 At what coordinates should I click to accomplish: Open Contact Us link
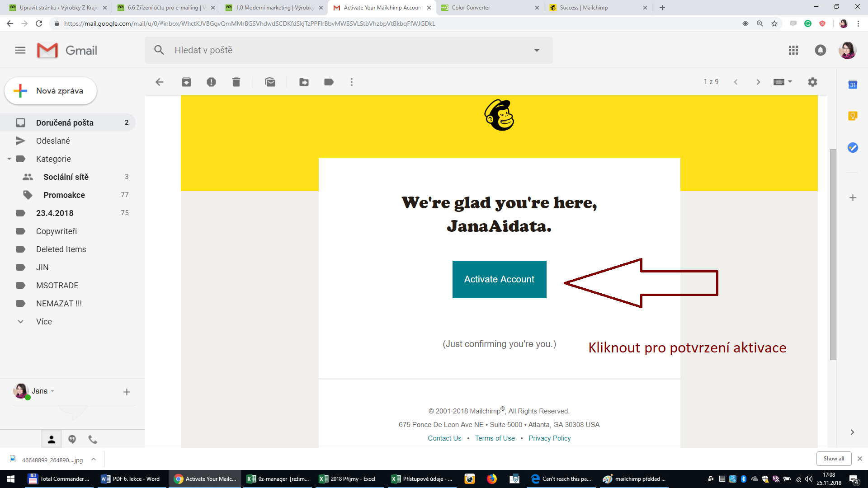pyautogui.click(x=444, y=438)
